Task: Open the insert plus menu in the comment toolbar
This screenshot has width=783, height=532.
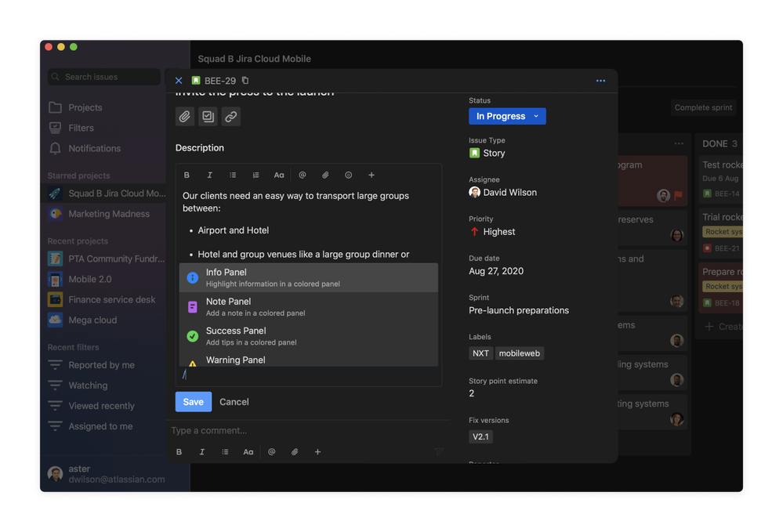Action: (317, 452)
